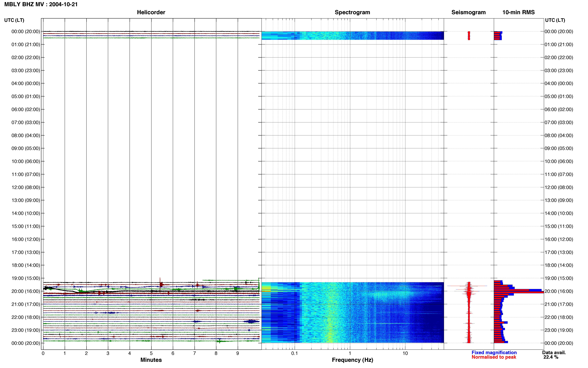Click left time label '22:00 (18:00)'
Viewport: 588px width, 368px height.
pyautogui.click(x=26, y=317)
